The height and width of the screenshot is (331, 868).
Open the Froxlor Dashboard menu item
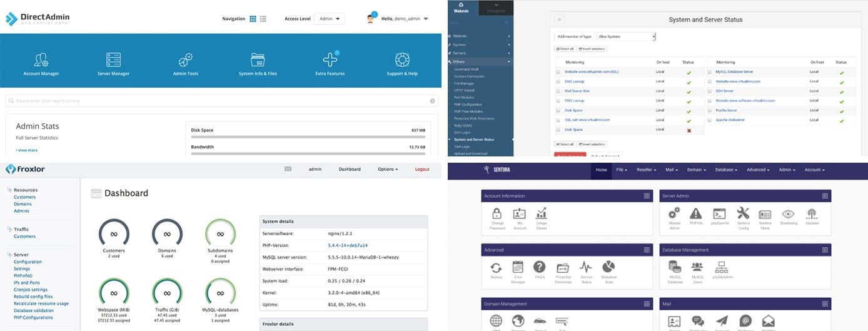[x=350, y=169]
